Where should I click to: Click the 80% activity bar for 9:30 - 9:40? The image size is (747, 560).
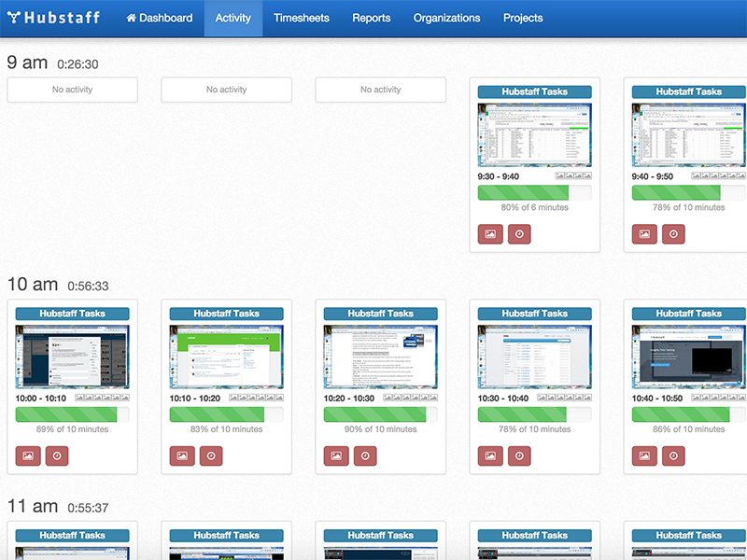[x=534, y=192]
